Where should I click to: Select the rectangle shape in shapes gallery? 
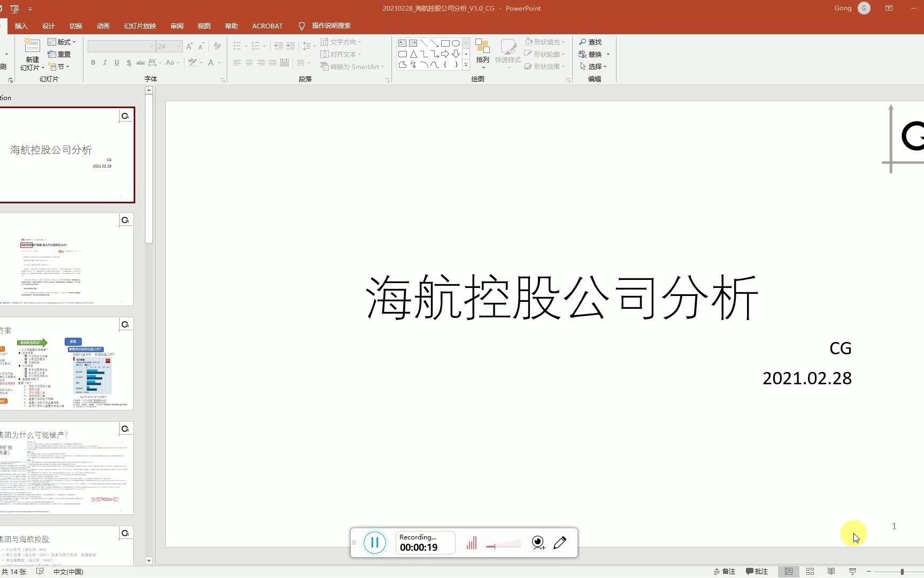(445, 43)
